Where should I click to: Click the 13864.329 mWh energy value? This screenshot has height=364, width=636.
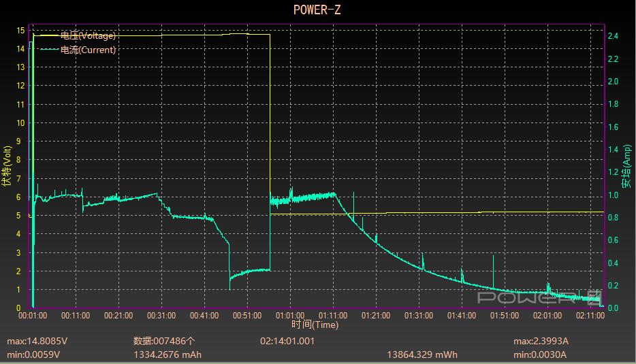(422, 354)
